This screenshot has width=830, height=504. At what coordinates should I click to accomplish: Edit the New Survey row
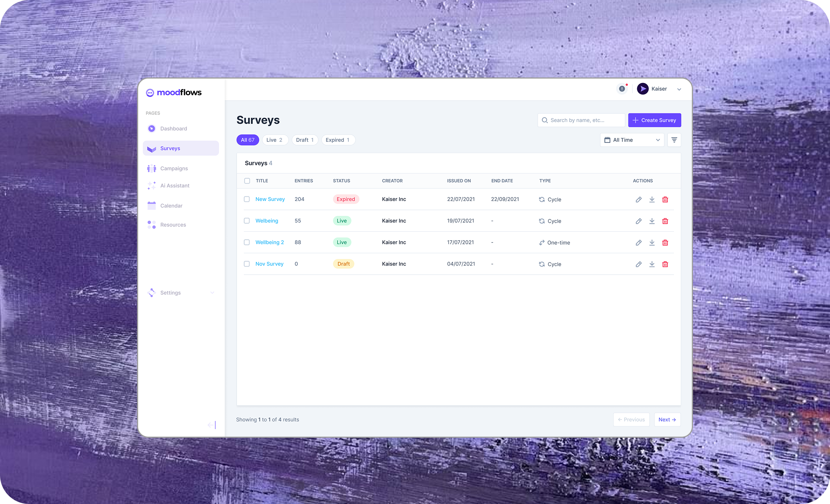[638, 199]
